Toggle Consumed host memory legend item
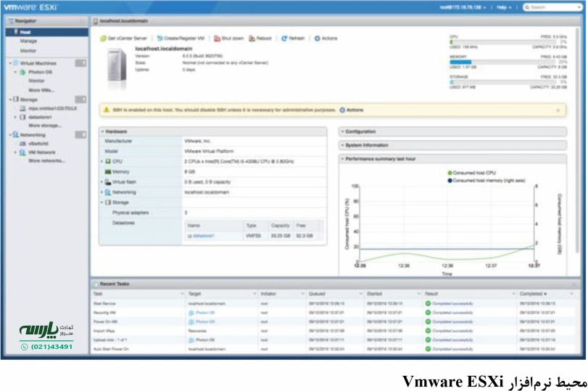The height and width of the screenshot is (391, 588). tap(486, 181)
